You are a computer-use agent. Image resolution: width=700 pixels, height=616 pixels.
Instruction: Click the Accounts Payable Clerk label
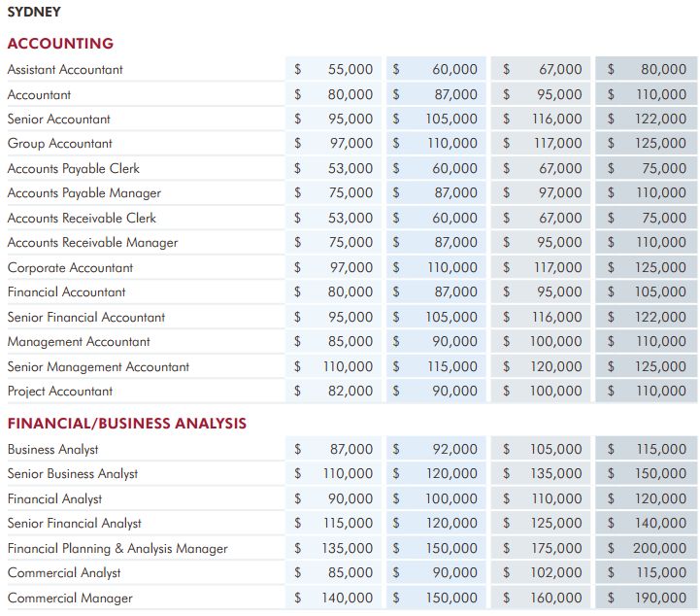pyautogui.click(x=74, y=168)
